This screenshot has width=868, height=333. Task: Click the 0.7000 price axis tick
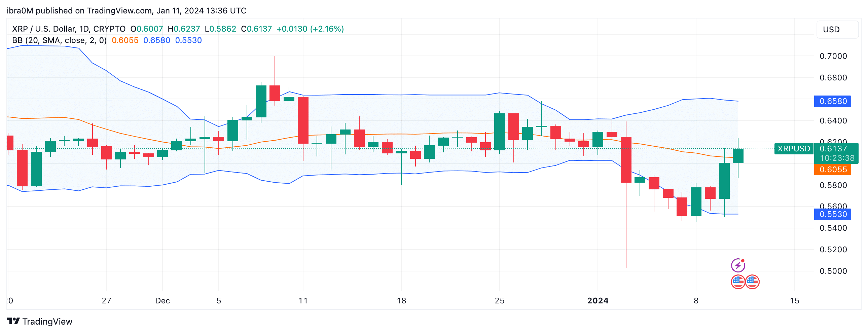[833, 56]
